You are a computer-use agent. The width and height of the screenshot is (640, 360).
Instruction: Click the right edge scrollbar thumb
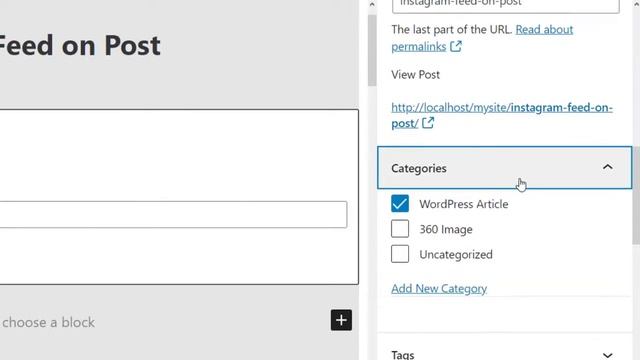coord(636,196)
